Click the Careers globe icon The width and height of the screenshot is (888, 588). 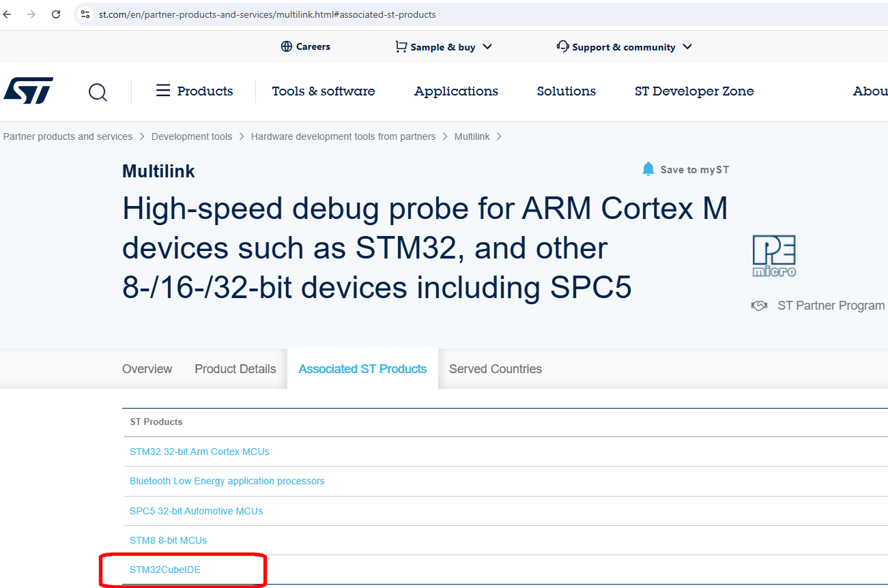pyautogui.click(x=286, y=46)
